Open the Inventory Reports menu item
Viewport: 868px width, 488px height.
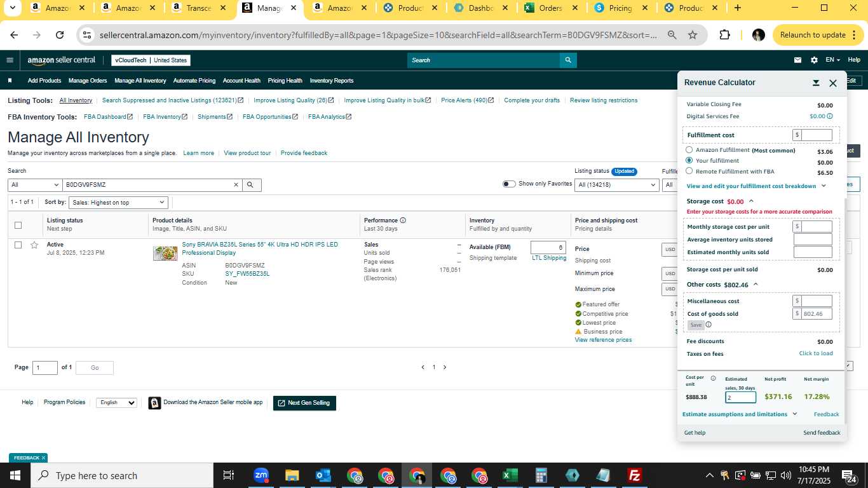[x=332, y=81]
